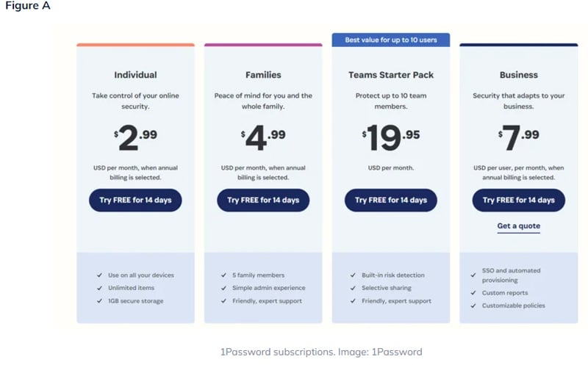
Task: Click checkmark beside 1GB secure storage
Action: [x=99, y=301]
